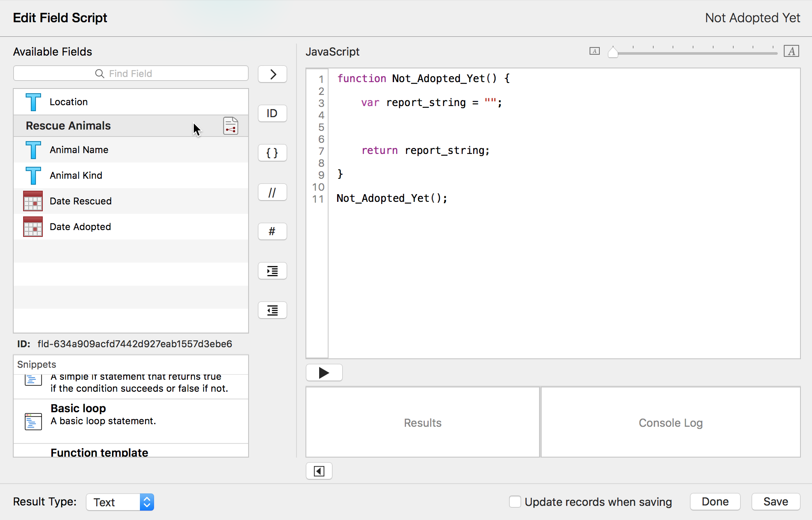Click the Results pane
812x520 pixels.
tap(423, 422)
